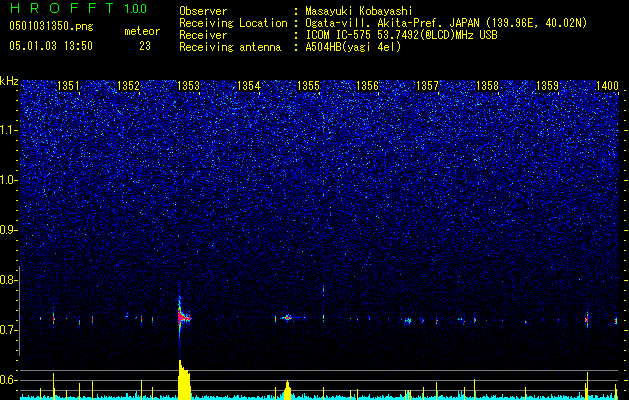
Task: Click the 'Receiving antenna' field label
Action: click(x=230, y=47)
